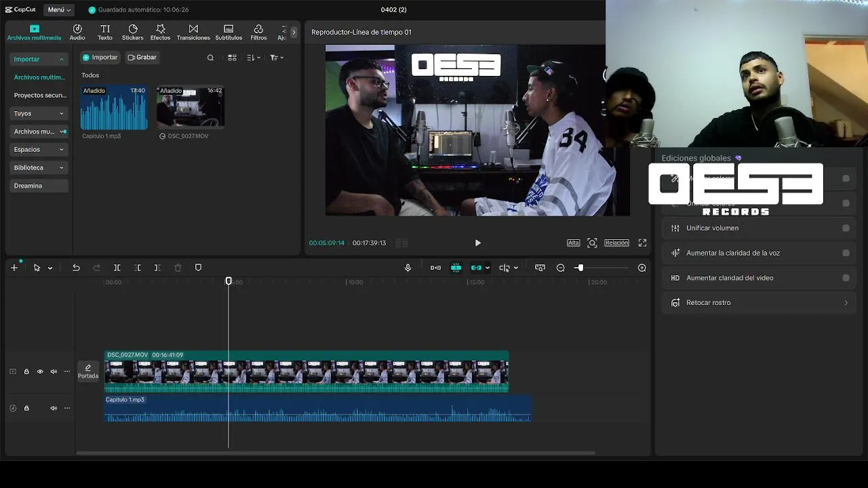Lock the Capítulo 1.mp3 audio track
868x488 pixels.
(x=26, y=408)
